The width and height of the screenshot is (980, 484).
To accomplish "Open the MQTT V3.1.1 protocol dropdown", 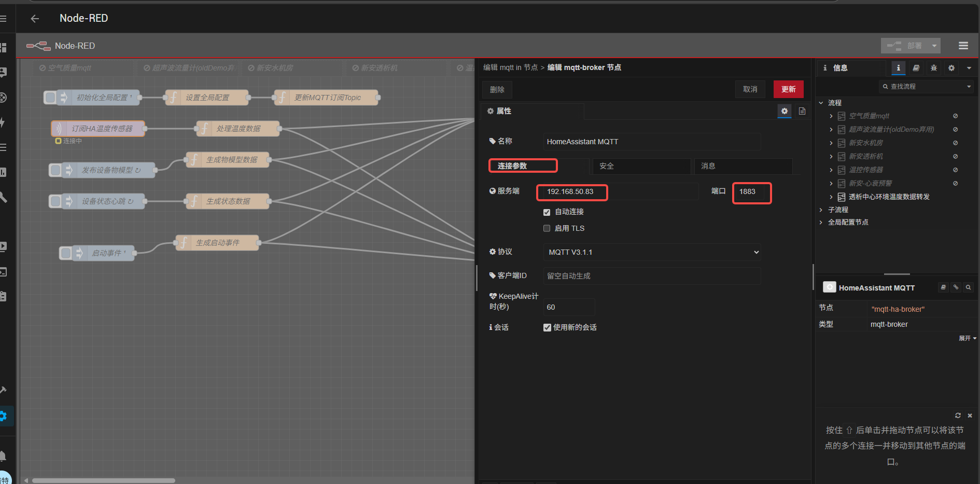I will pyautogui.click(x=652, y=252).
